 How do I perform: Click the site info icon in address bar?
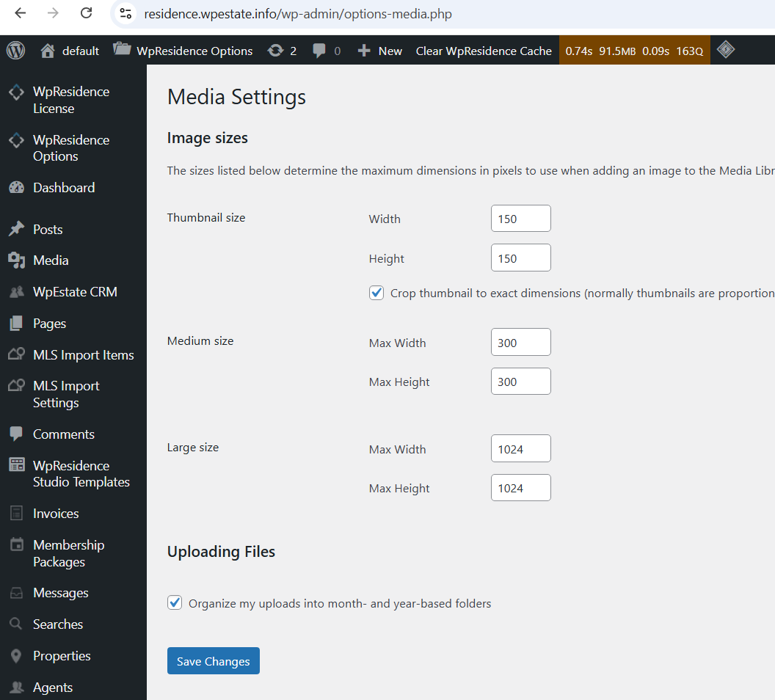(x=126, y=13)
